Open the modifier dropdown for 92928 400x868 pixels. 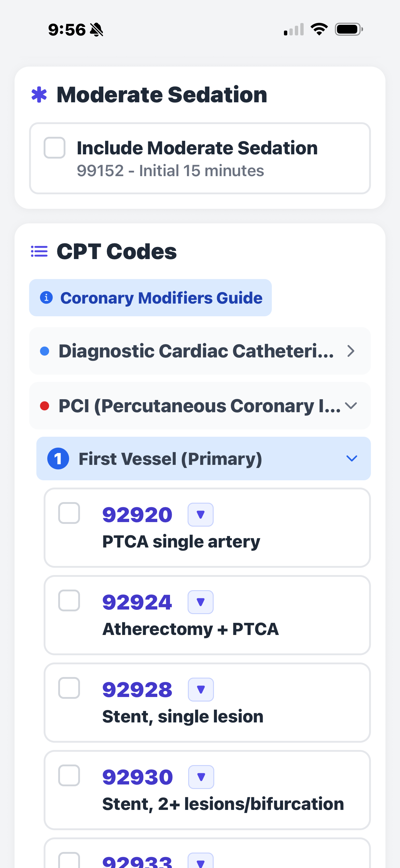pos(200,689)
